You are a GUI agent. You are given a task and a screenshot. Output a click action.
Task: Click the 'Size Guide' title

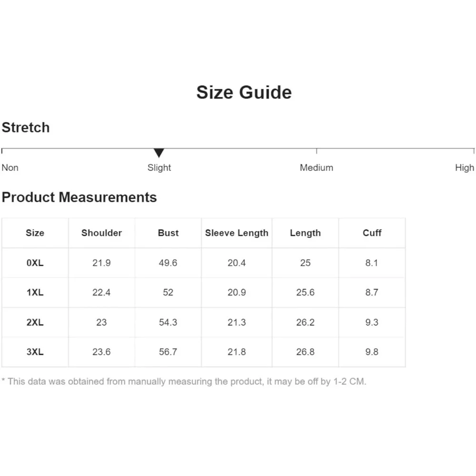(x=244, y=92)
